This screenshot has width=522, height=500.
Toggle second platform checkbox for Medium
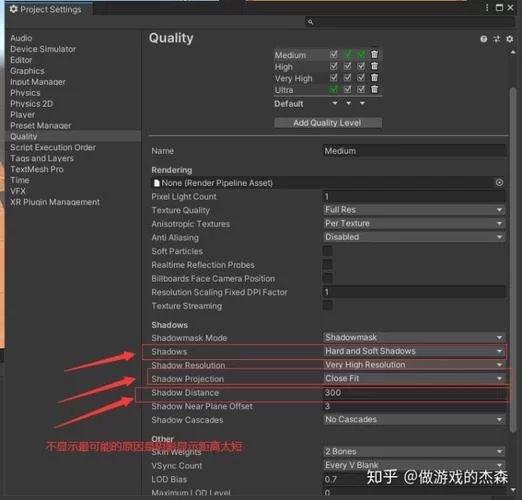(347, 54)
